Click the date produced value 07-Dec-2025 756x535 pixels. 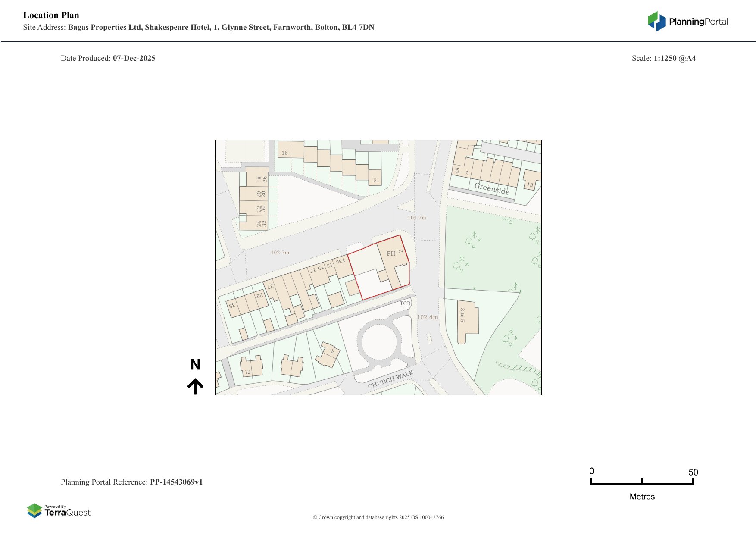click(134, 58)
